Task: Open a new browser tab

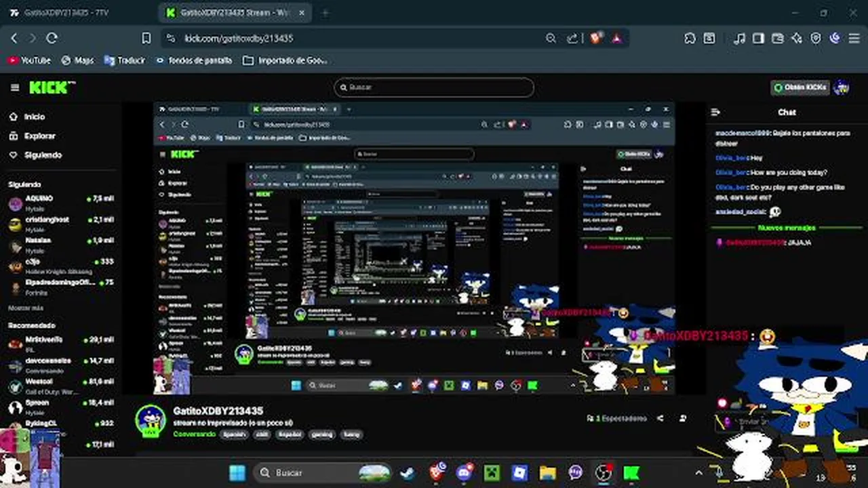Action: (x=325, y=13)
